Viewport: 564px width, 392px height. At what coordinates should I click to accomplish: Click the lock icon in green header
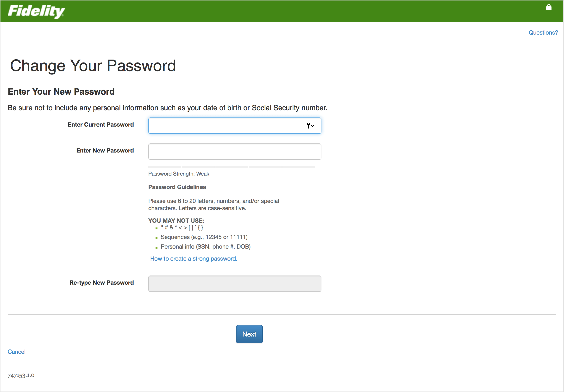[549, 7]
